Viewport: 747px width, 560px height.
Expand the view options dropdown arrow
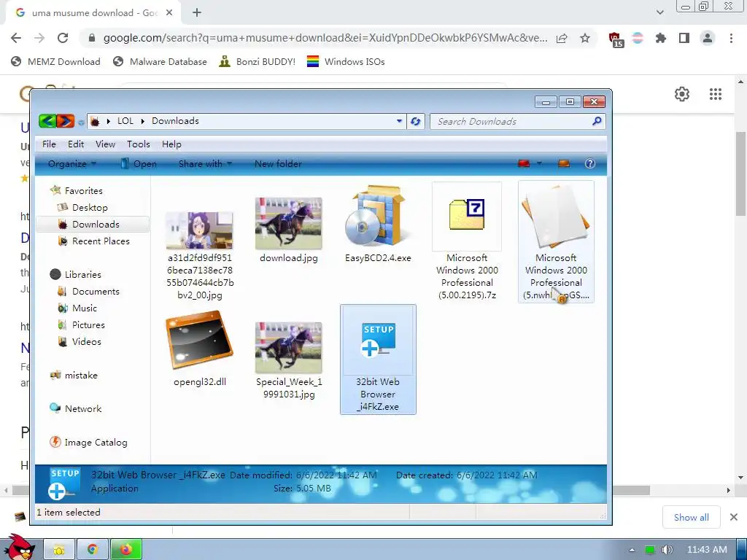tap(539, 164)
